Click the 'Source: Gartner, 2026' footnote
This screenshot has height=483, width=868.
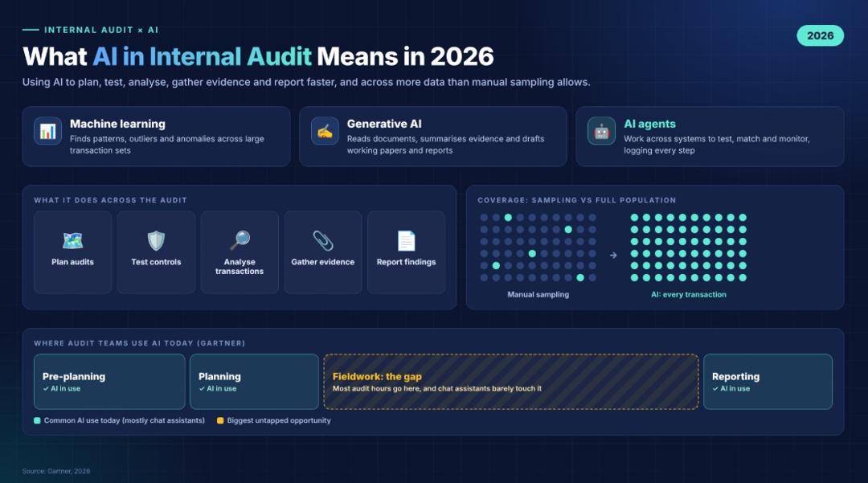[56, 472]
